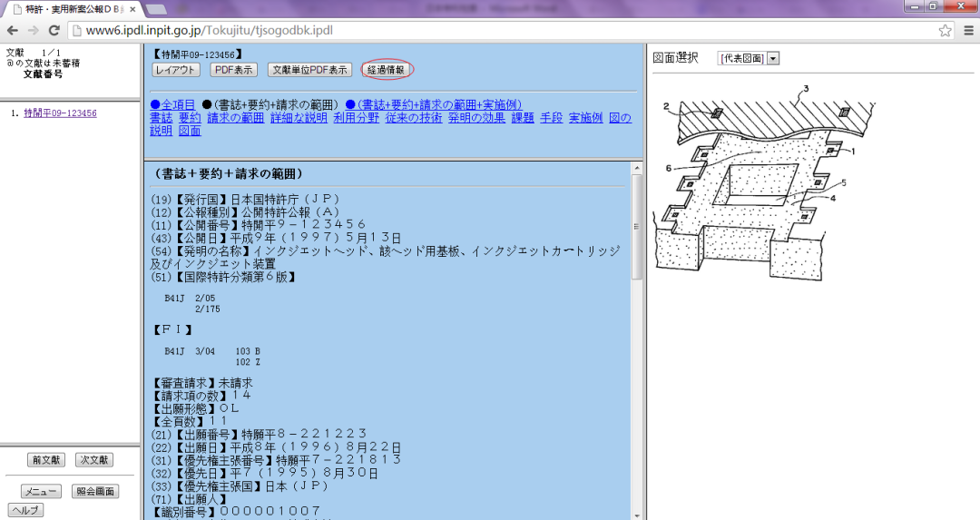Open 請求の範囲 link
This screenshot has height=520, width=980.
[x=236, y=117]
